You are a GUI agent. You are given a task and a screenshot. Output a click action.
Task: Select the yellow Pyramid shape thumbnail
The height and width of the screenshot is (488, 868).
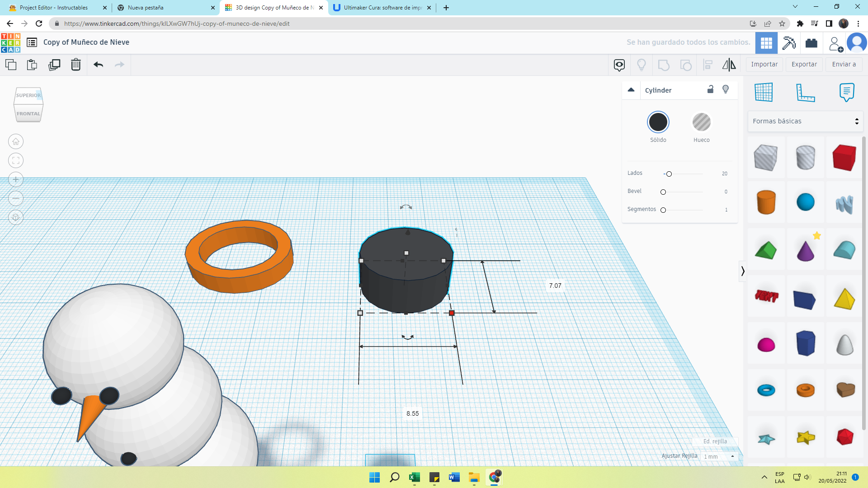[x=844, y=299]
